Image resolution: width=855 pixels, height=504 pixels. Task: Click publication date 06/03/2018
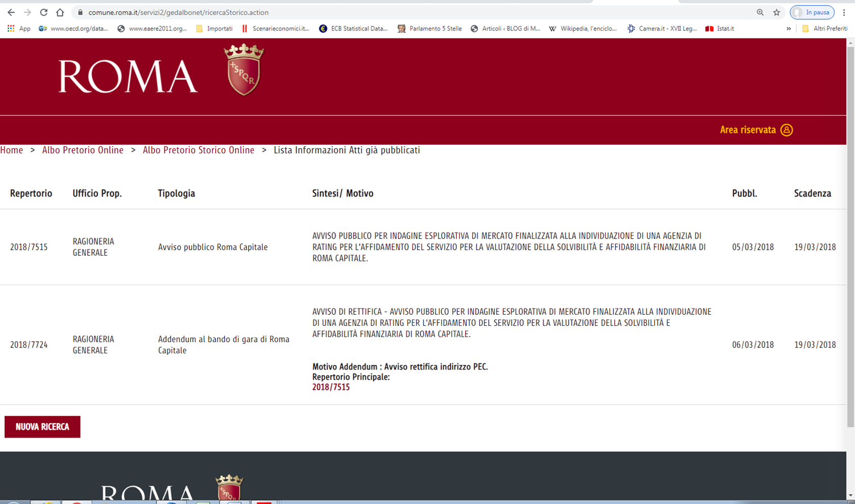[753, 345]
